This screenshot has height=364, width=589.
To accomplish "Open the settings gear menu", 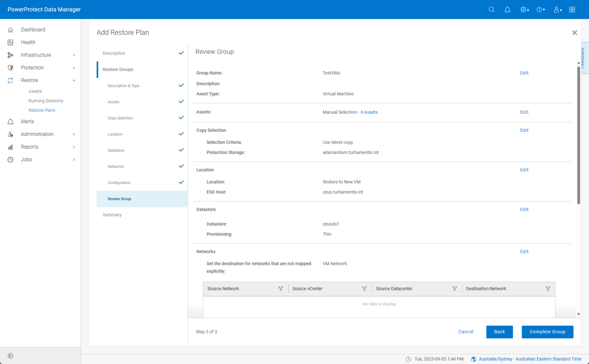I will click(x=523, y=10).
